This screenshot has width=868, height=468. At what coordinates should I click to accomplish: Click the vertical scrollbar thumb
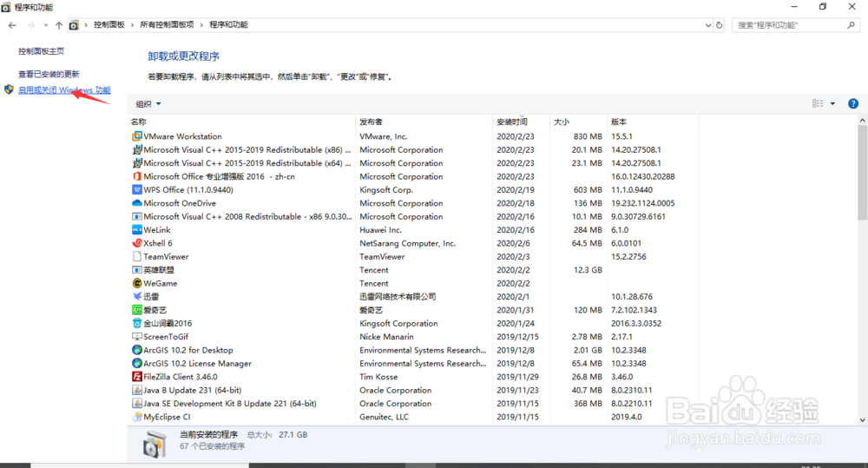[862, 172]
